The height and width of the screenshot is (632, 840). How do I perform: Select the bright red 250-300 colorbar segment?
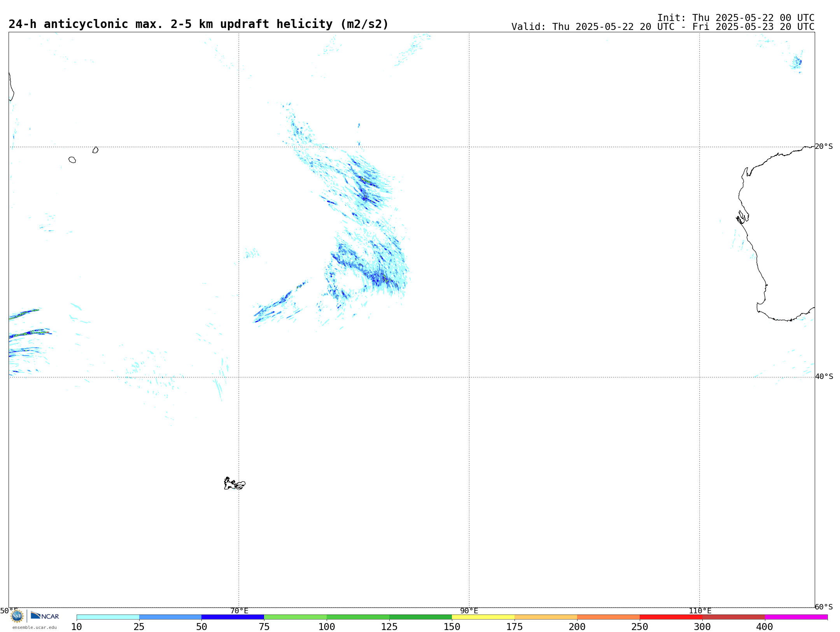pos(671,617)
